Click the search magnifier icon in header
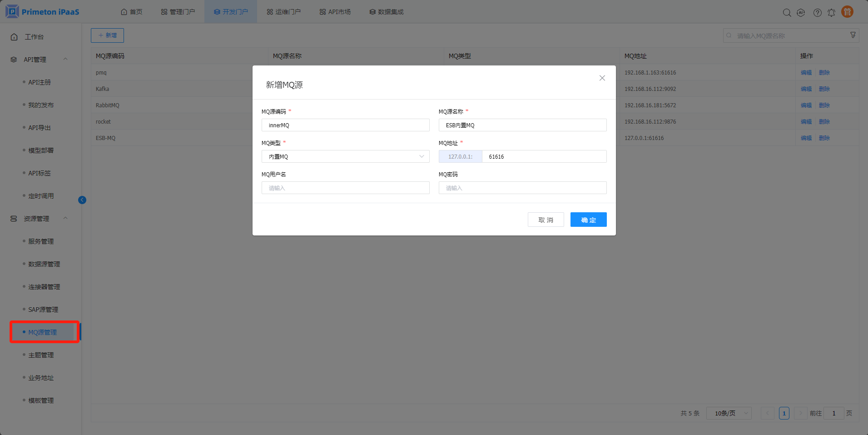 click(x=787, y=13)
